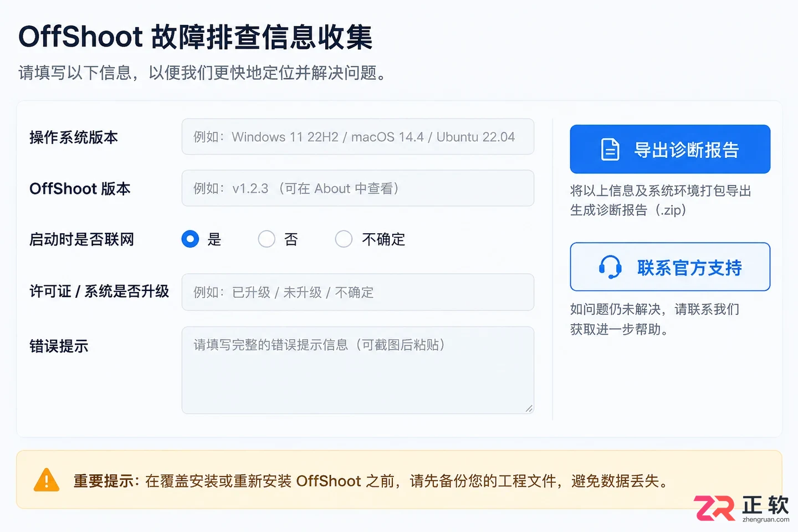798x532 pixels.
Task: Click the 获取进一步帮助 description text
Action: click(x=620, y=329)
